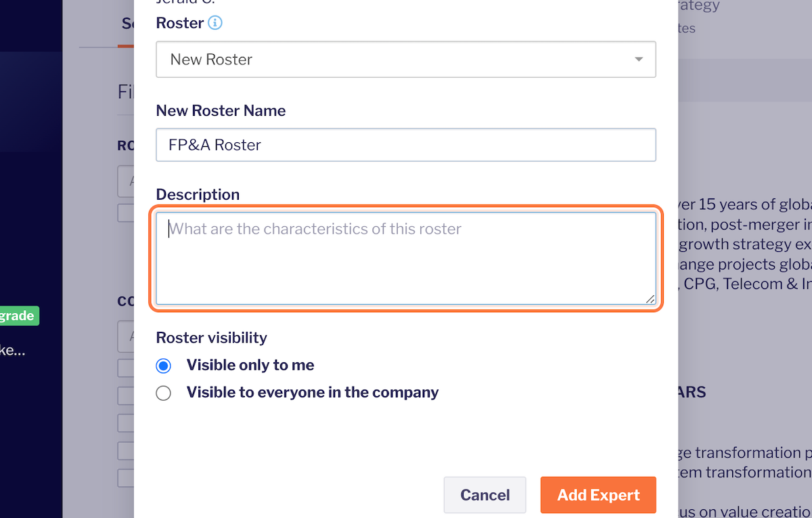Viewport: 812px width, 518px height.
Task: Click the orange Add Expert button
Action: click(x=598, y=495)
